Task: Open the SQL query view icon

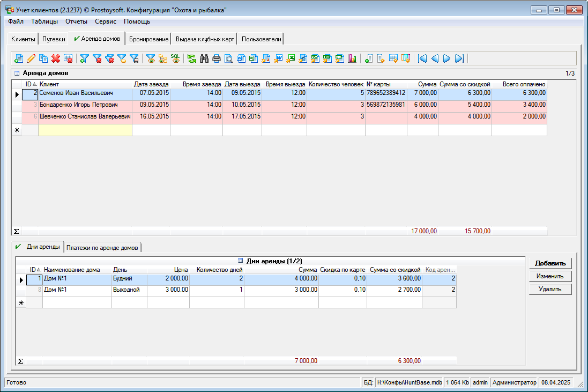Action: [175, 58]
